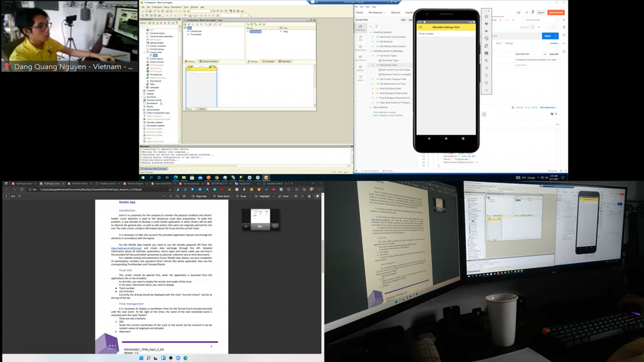Open File Explorer from the shared screen taskbar
644x362 pixels.
pos(184,177)
